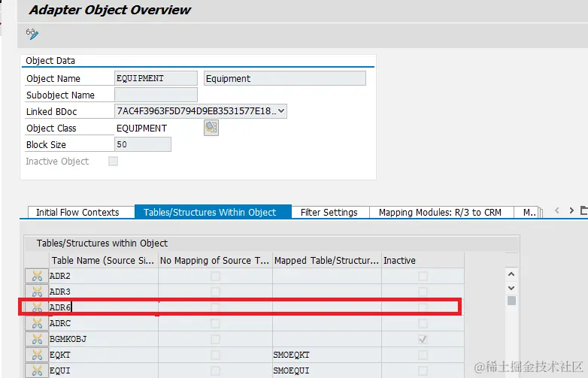This screenshot has height=378, width=588.
Task: Click the SMOEQUI mapped table cell
Action: [326, 370]
